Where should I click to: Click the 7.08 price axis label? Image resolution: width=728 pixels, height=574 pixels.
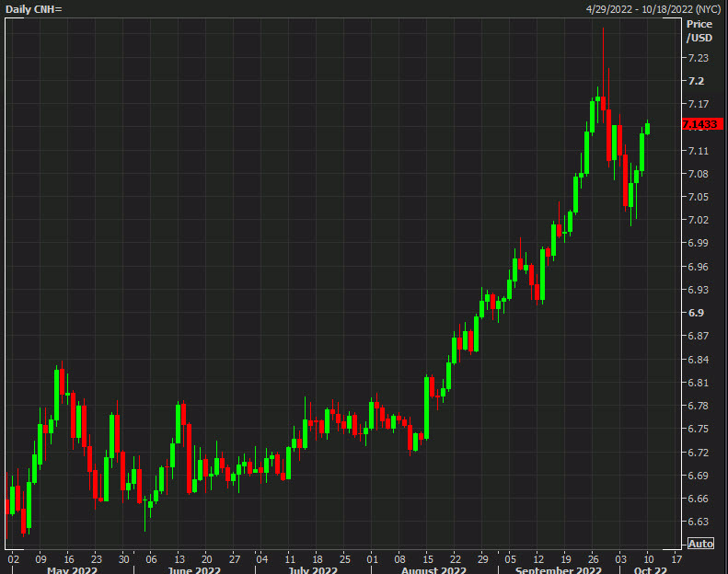pos(699,174)
